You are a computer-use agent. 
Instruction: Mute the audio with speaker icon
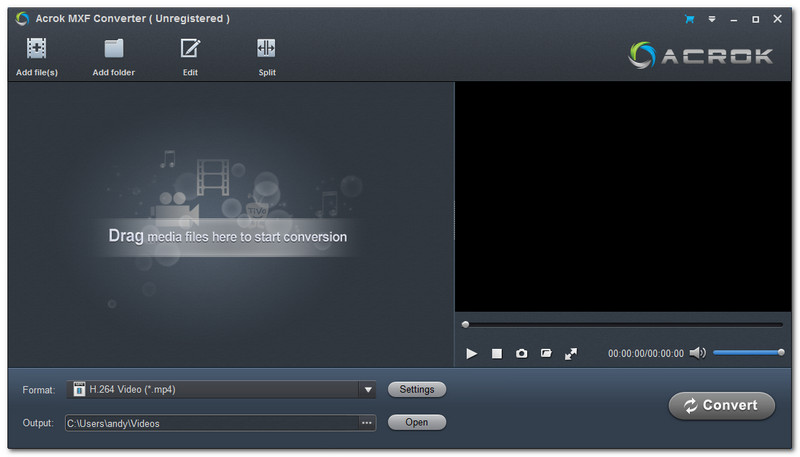(697, 353)
